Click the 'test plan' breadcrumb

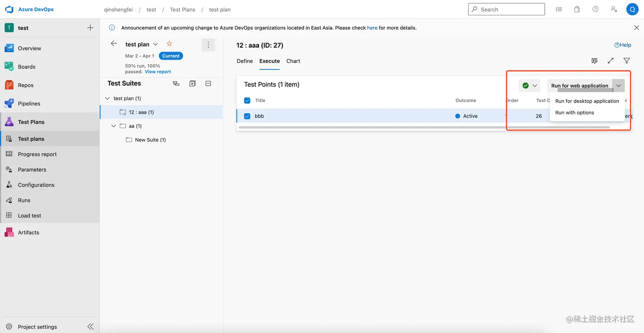point(220,9)
